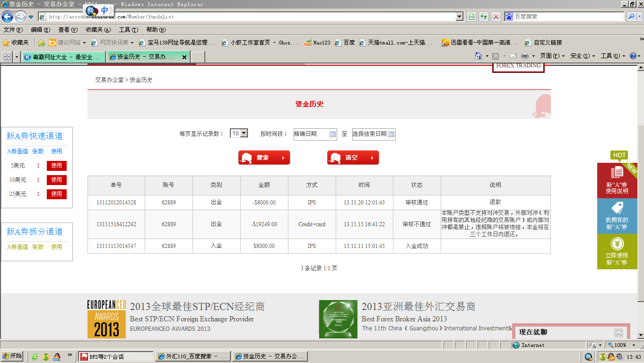The width and height of the screenshot is (644, 363).
Task: Expand the 工具(O) command bar menu
Action: [x=613, y=56]
